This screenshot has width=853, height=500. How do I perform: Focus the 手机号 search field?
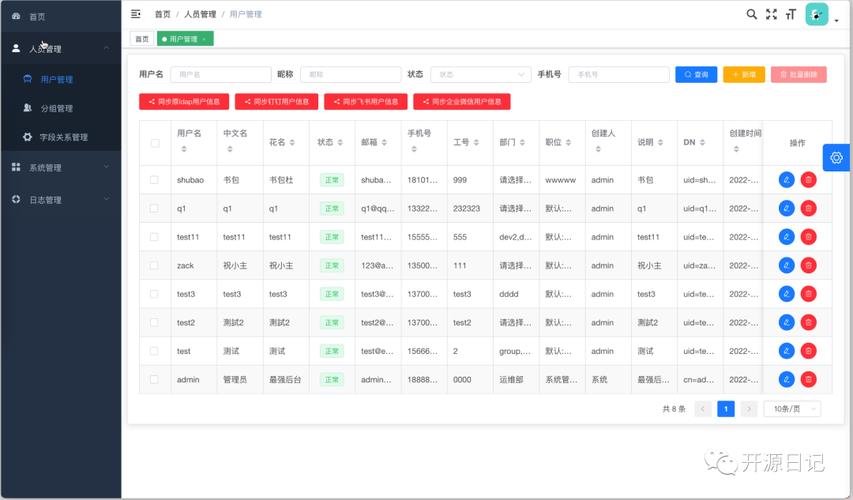pyautogui.click(x=619, y=75)
